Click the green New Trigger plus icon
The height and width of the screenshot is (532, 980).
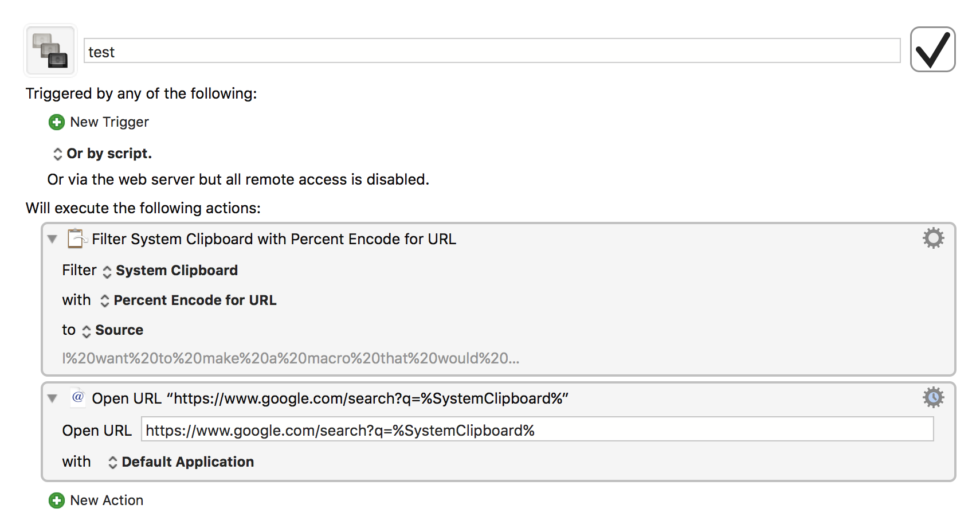click(x=56, y=122)
